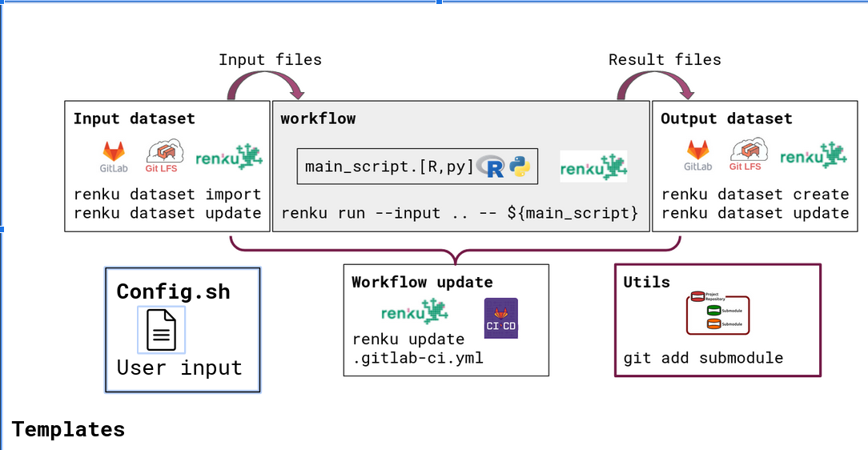This screenshot has width=868, height=450.
Task: Select the 'Output dataset' heading
Action: click(726, 119)
